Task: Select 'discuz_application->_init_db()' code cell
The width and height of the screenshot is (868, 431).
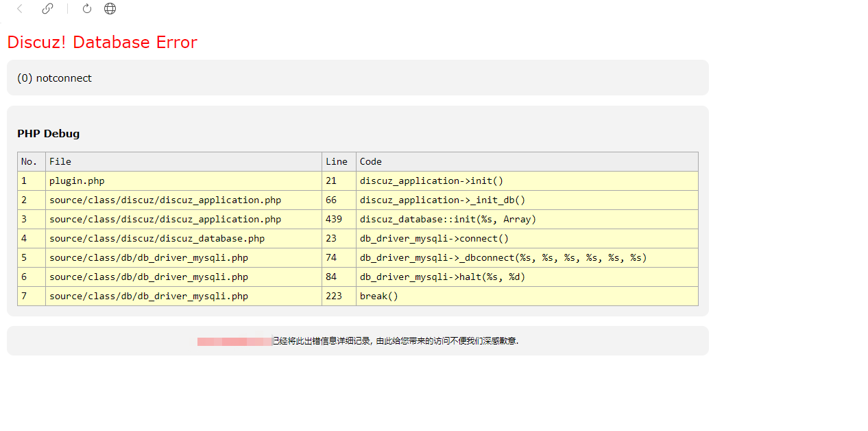Action: (x=527, y=200)
